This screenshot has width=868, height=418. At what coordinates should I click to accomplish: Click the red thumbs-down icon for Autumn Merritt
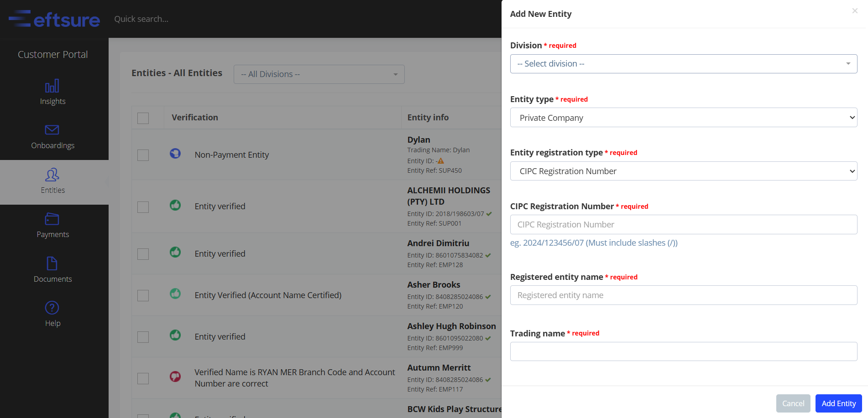pos(175,377)
